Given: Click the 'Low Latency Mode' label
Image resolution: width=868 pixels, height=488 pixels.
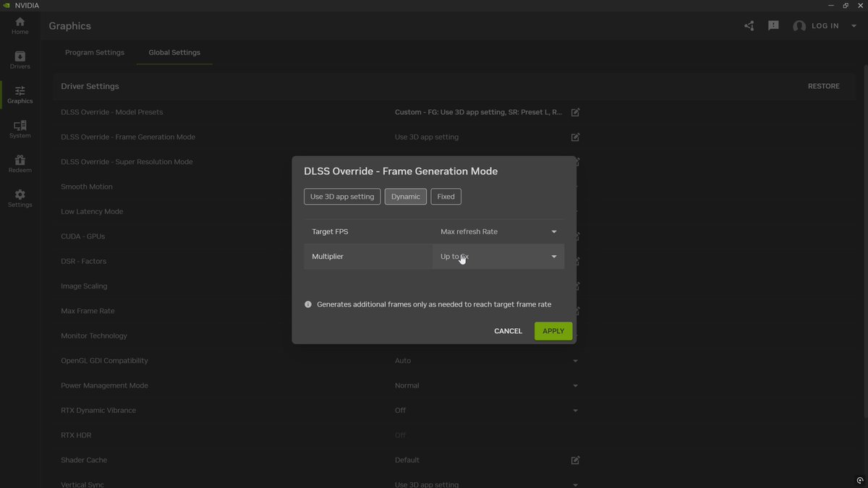Looking at the screenshot, I should pos(92,212).
